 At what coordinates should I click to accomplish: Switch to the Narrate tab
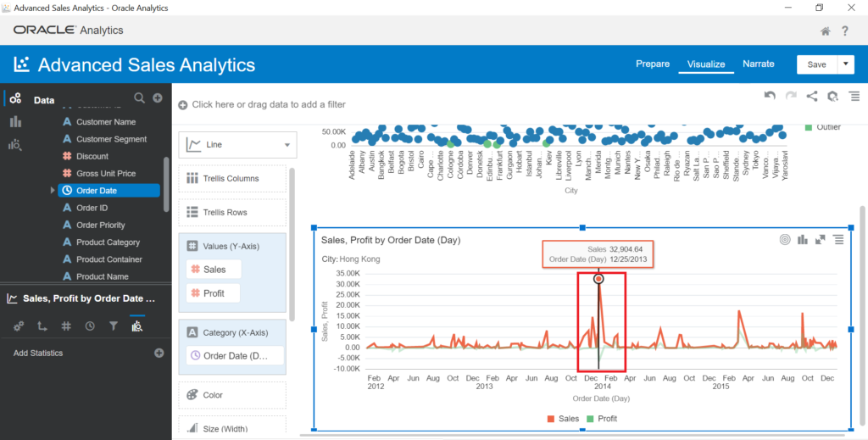point(759,64)
